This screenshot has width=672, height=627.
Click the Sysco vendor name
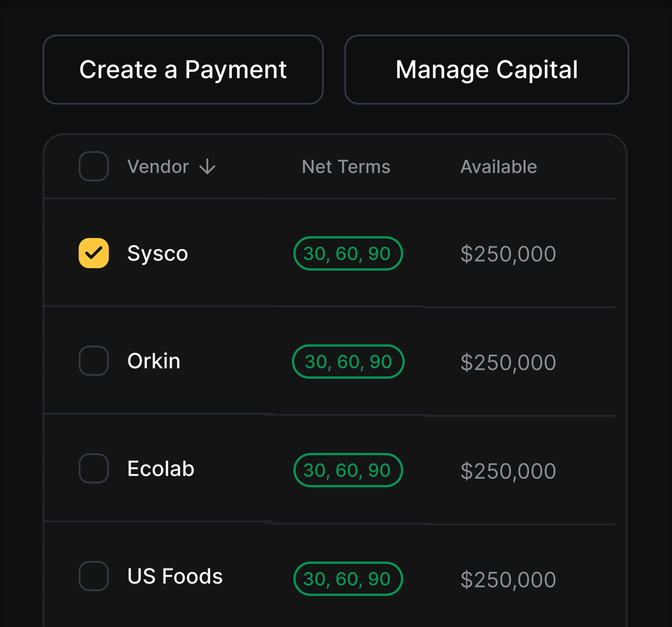(157, 253)
